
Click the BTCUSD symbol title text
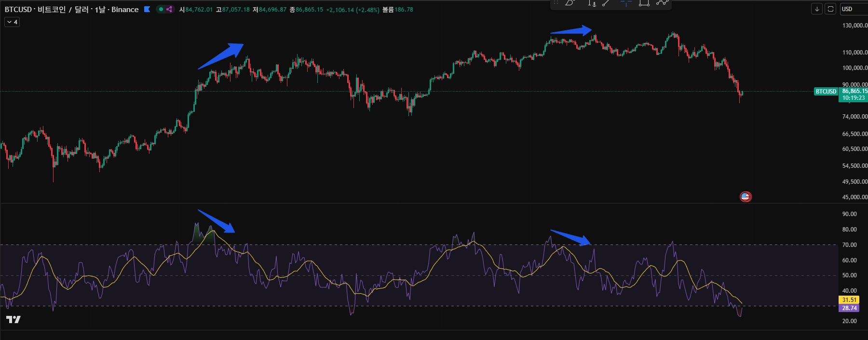[x=18, y=9]
